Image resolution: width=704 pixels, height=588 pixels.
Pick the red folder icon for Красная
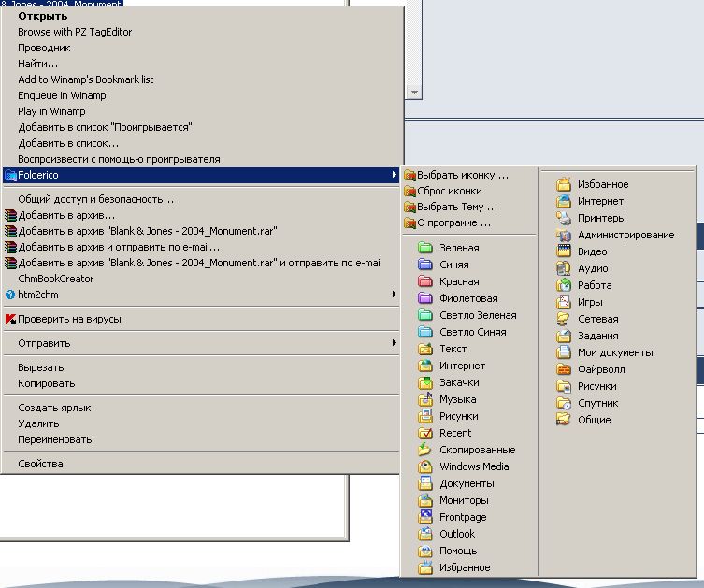(424, 281)
